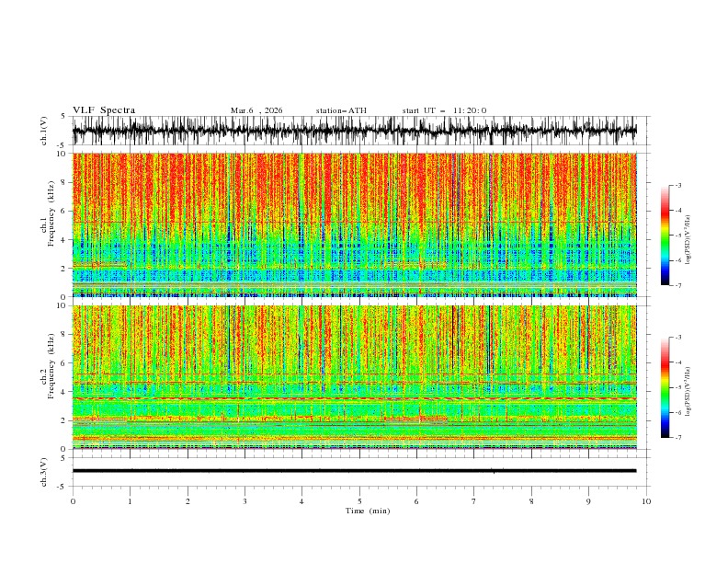Screen dimensions: 728x563
Task: Click the "5" tick of ch.1(V) axis
Action: 63,116
